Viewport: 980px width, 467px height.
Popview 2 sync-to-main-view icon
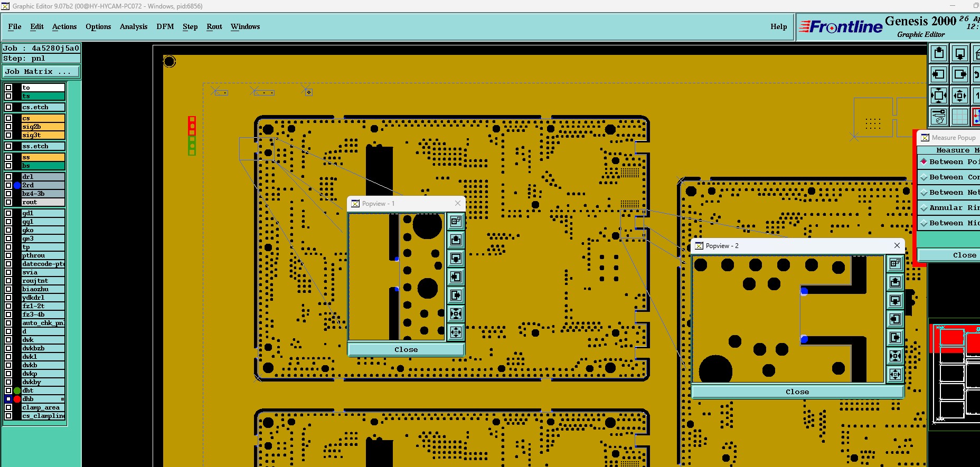[895, 263]
